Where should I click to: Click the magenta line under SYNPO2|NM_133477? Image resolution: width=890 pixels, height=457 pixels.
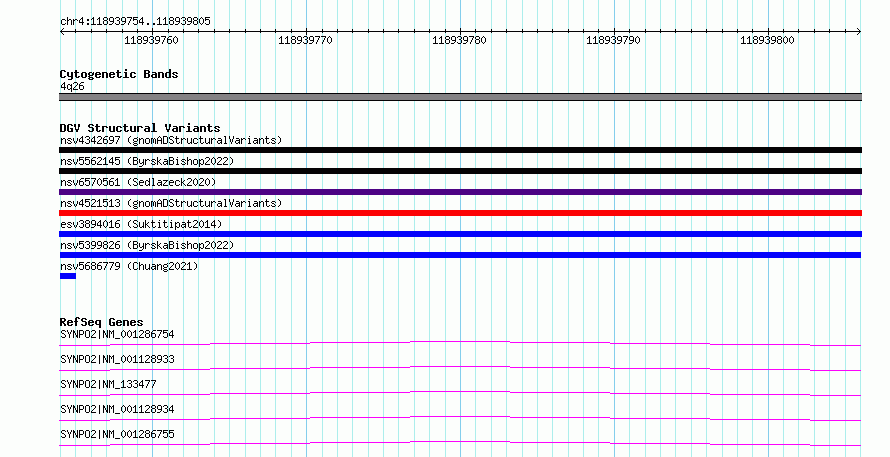[x=460, y=393]
